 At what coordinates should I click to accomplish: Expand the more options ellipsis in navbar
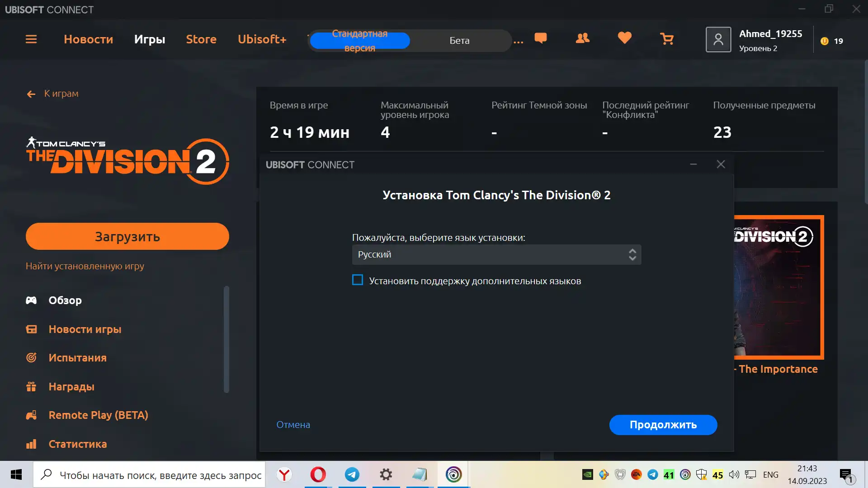tap(519, 42)
